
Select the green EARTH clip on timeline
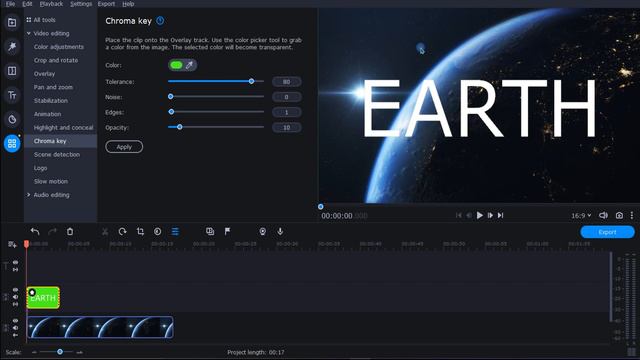pos(43,298)
